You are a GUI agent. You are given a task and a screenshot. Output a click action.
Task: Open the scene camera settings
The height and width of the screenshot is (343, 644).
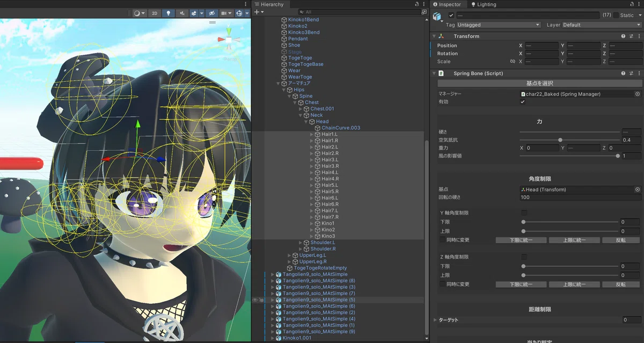(x=226, y=13)
